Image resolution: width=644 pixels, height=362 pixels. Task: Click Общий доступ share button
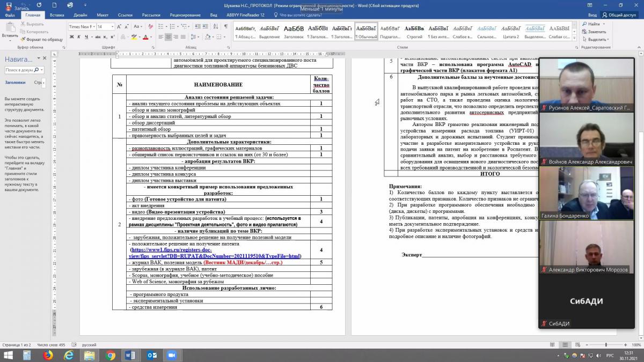619,15
